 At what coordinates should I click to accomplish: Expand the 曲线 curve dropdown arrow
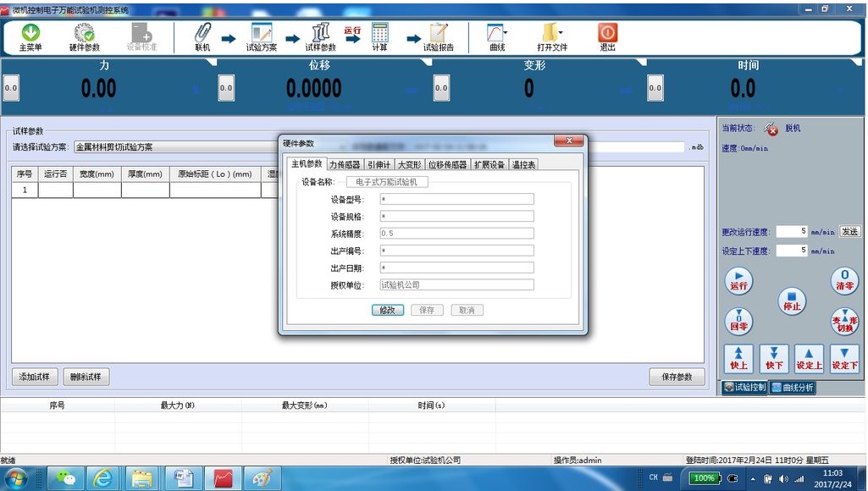click(506, 33)
